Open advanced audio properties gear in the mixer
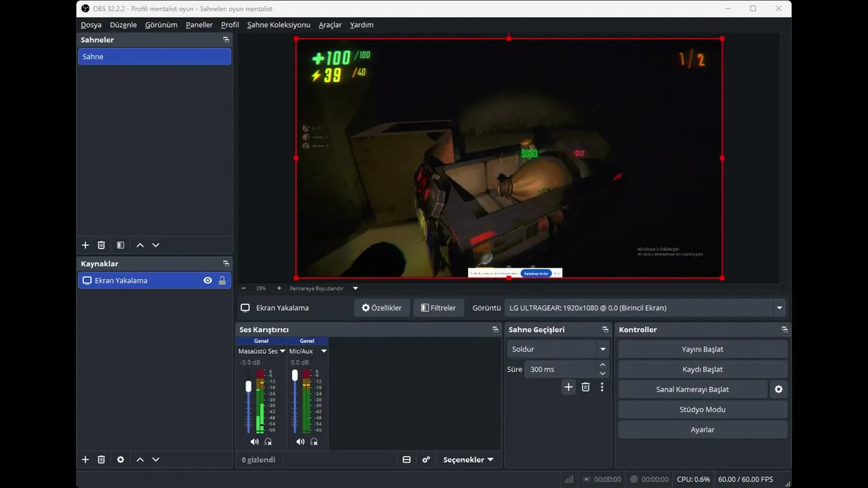 click(426, 460)
